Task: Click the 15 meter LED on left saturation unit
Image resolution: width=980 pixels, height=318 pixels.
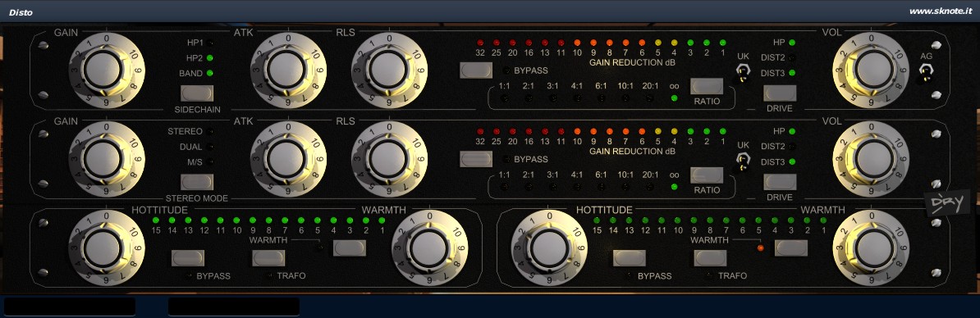Action: [155, 220]
